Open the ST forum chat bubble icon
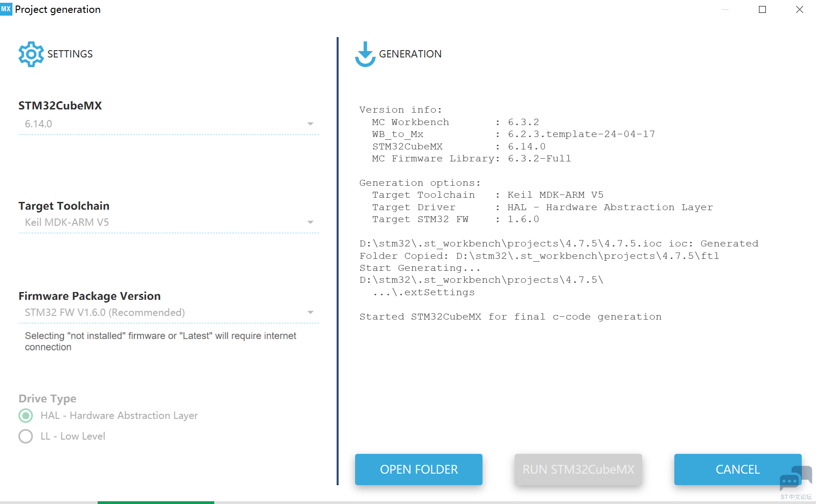Viewport: 816px width, 504px height. 796,479
